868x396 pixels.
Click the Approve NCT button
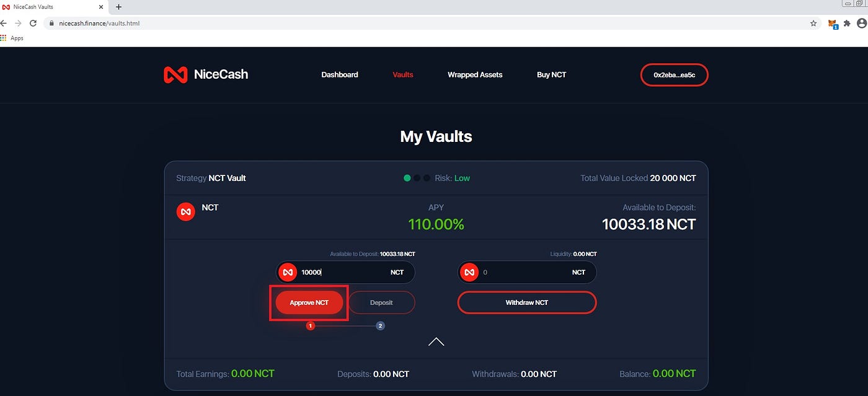pos(309,302)
